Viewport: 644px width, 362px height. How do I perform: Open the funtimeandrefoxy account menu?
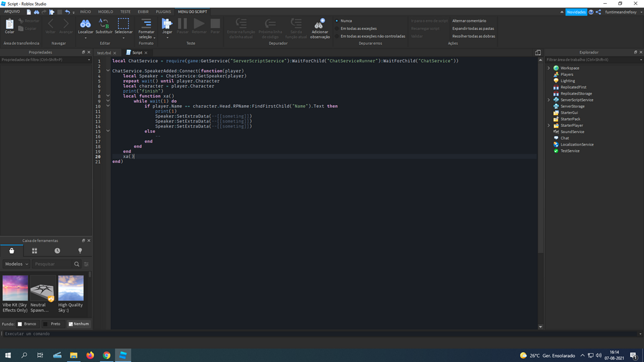point(623,12)
